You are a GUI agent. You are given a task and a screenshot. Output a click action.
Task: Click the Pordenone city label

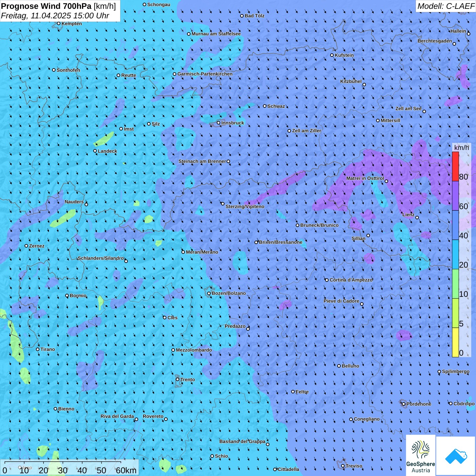(x=419, y=404)
